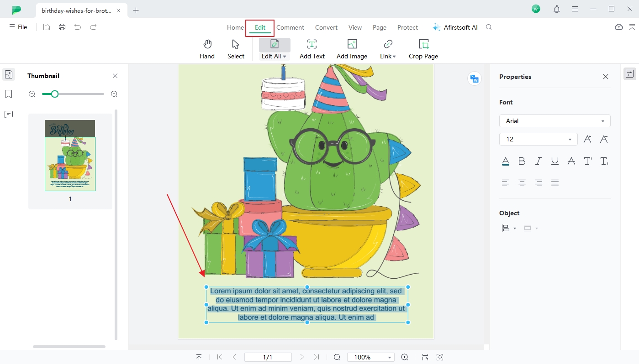
Task: Click the Add Image tool
Action: (x=352, y=49)
